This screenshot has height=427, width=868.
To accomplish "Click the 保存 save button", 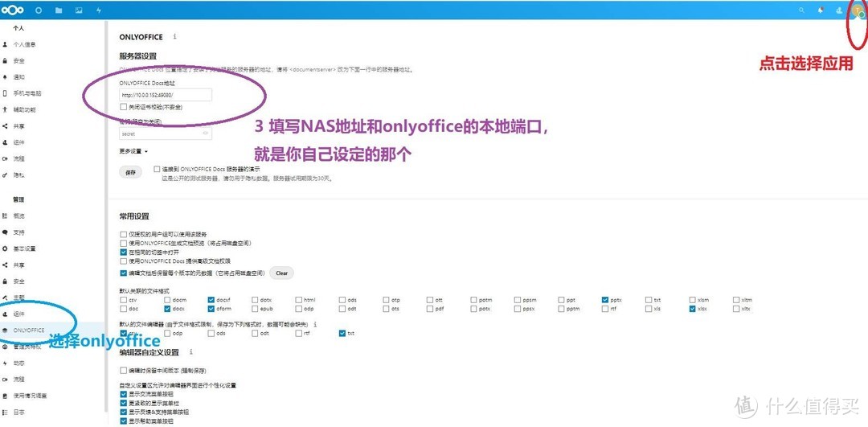I will [x=130, y=172].
